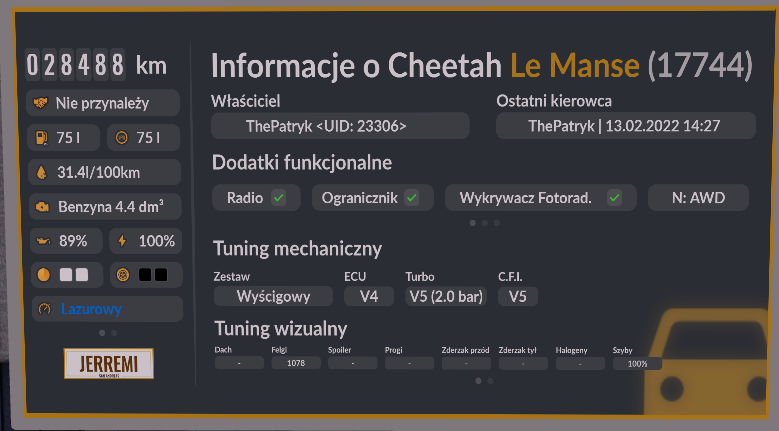Click the fuel pump icon
The height and width of the screenshot is (431, 779).
42,138
